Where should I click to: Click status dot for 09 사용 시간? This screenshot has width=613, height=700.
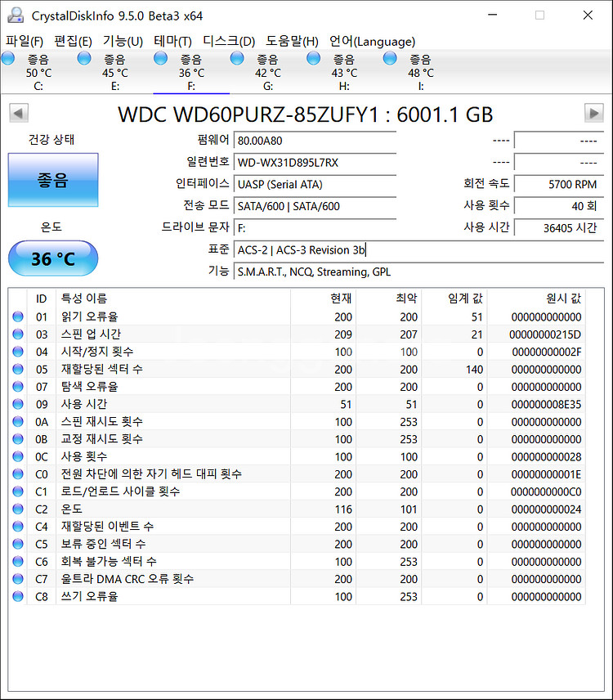18,404
